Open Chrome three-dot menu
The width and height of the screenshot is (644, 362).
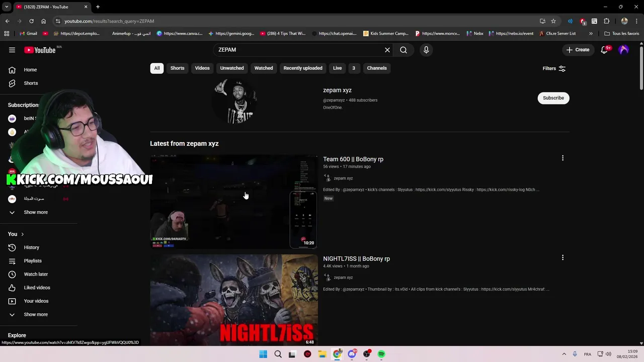point(637,21)
